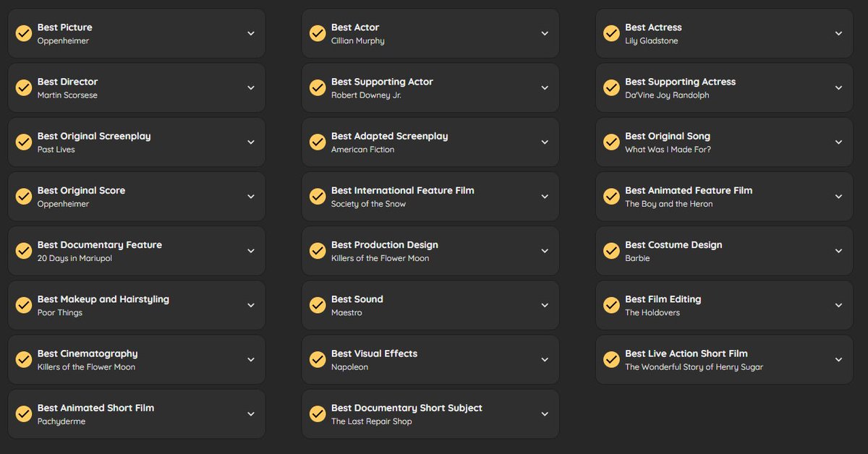Click the 'Barbie' pick text
The height and width of the screenshot is (454, 868).
click(637, 258)
